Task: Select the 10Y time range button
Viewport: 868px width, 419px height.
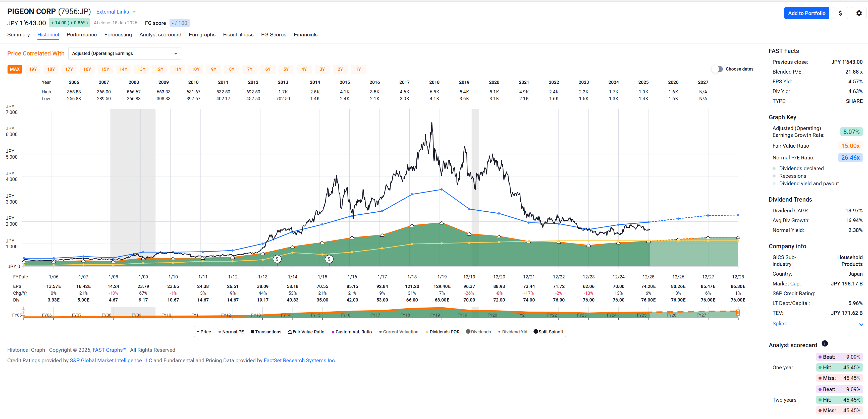Action: pos(195,69)
